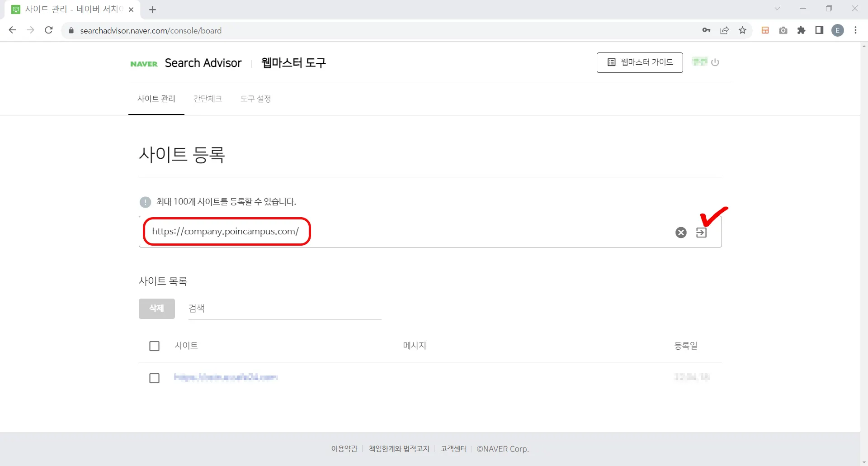
Task: Open the 책임한계와 법적고지 footer link
Action: 399,449
